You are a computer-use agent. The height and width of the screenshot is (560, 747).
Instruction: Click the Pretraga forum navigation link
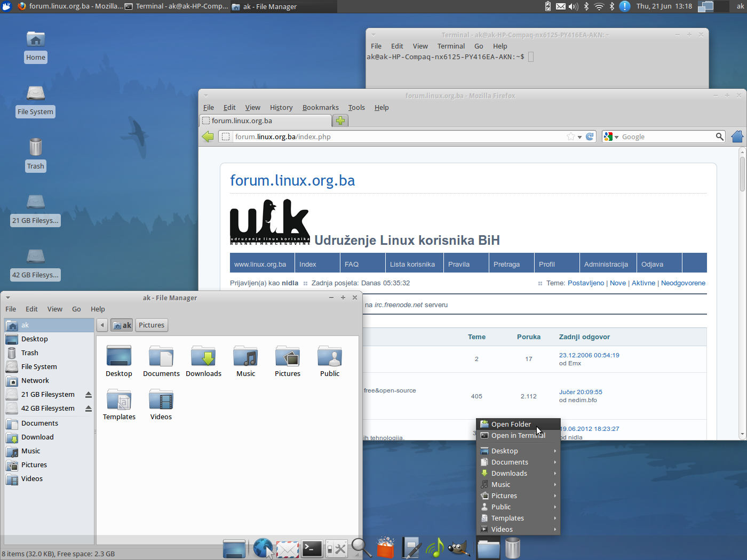click(x=506, y=264)
